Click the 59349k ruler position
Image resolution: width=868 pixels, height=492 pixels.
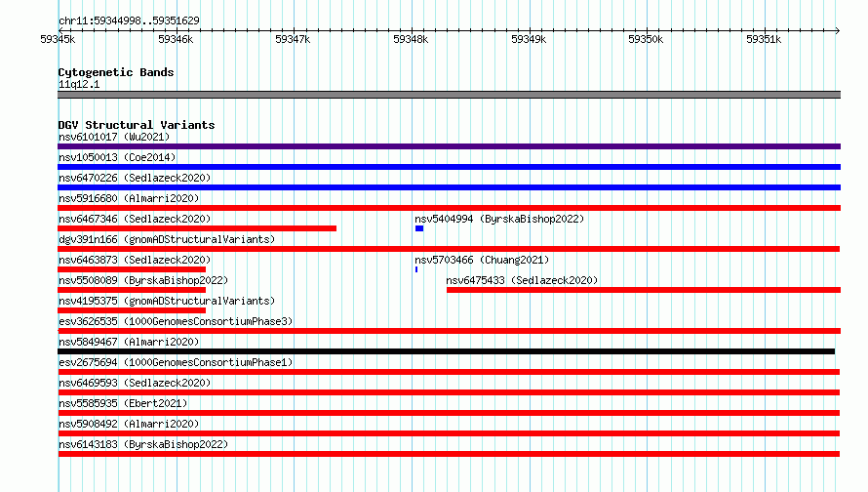[x=529, y=39]
